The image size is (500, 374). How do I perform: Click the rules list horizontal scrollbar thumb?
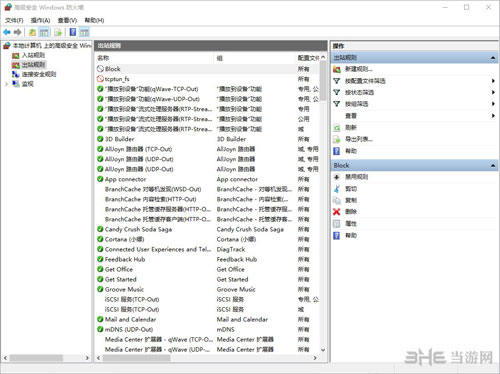coord(137,358)
